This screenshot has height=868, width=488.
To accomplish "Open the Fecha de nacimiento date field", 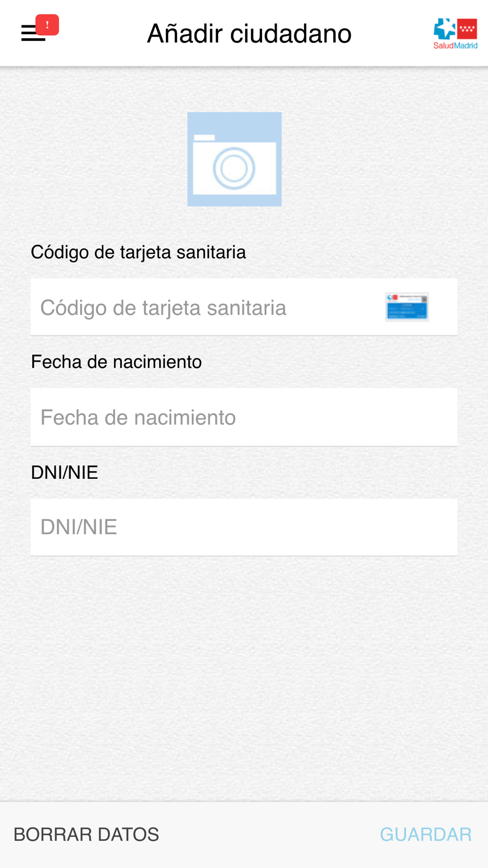I will click(x=244, y=417).
